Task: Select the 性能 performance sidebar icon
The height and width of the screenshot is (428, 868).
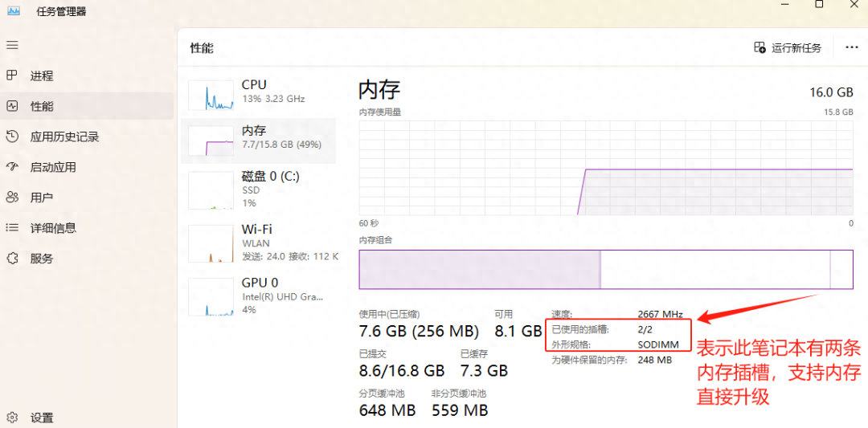Action: pos(12,106)
